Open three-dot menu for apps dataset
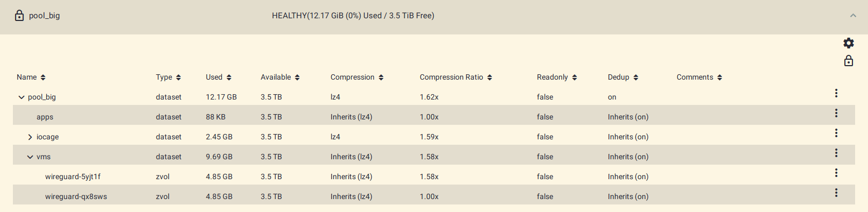 tap(836, 113)
